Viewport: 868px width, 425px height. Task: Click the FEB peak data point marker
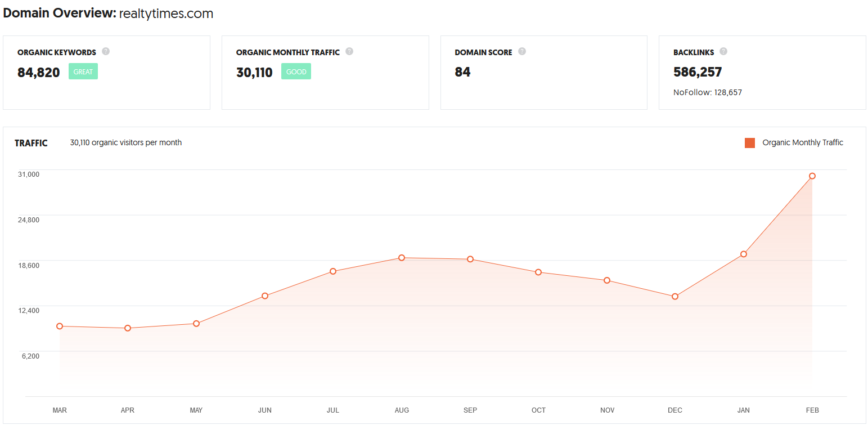coord(812,176)
